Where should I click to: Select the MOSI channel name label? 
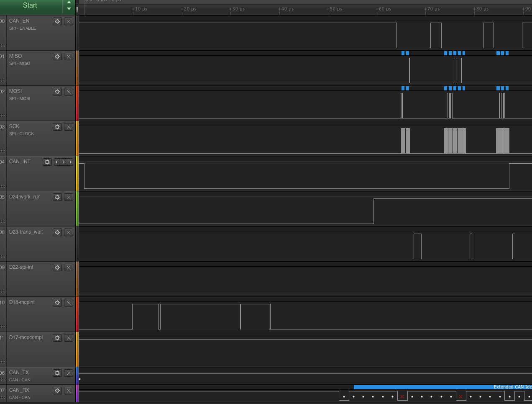pos(15,91)
